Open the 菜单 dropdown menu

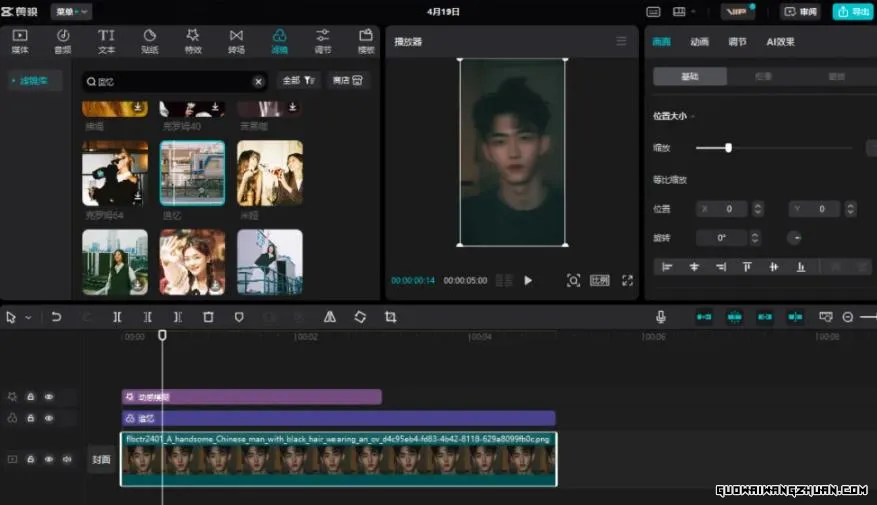72,11
